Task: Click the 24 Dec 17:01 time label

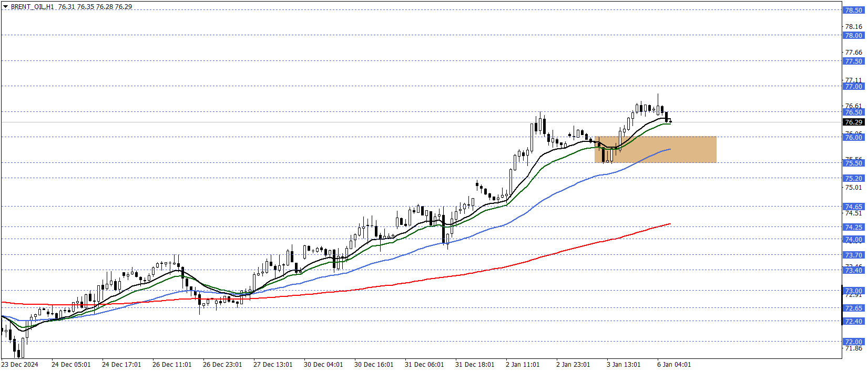Action: click(x=121, y=364)
